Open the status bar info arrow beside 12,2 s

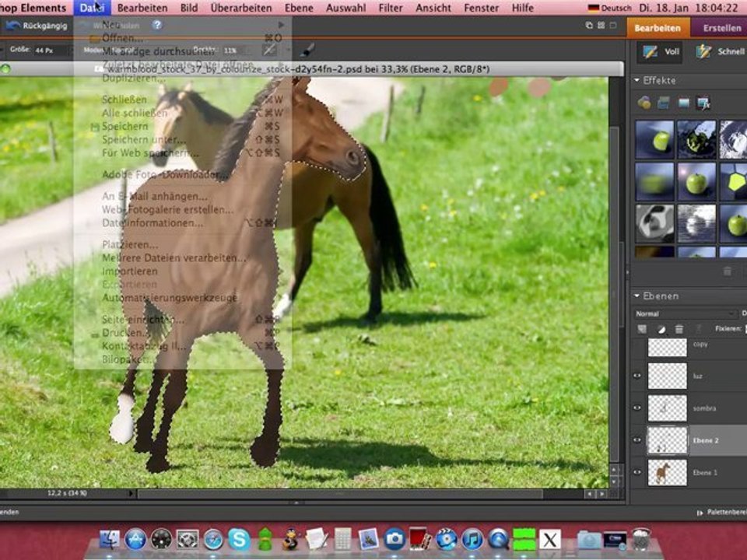click(x=131, y=493)
